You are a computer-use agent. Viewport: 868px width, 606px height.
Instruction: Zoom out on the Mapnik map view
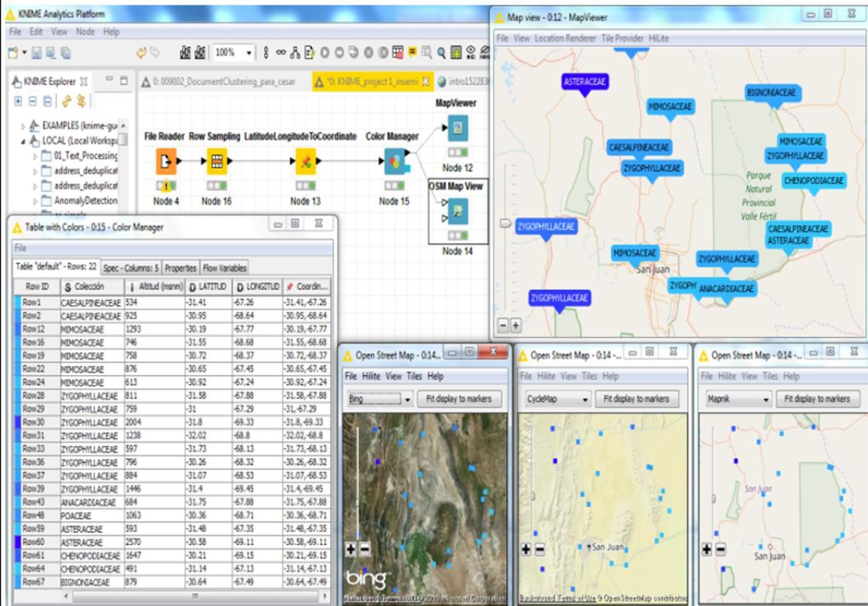[721, 550]
